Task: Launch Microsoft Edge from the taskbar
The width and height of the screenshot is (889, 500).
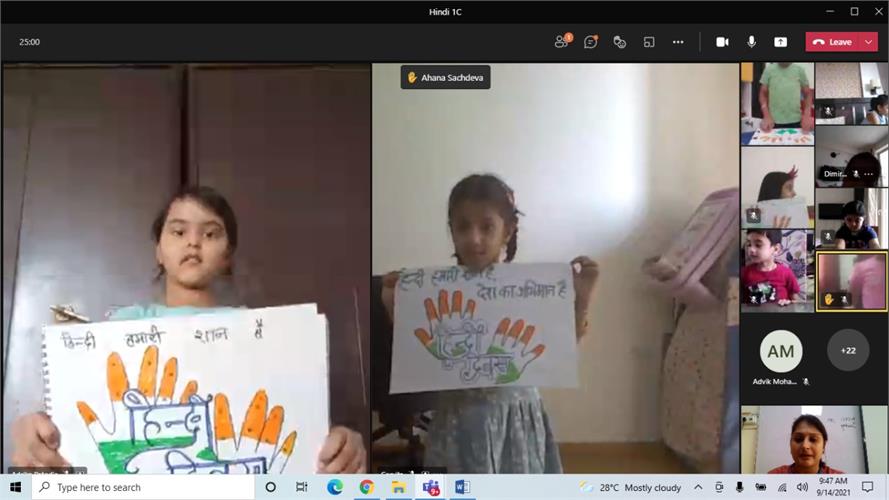Action: tap(335, 488)
